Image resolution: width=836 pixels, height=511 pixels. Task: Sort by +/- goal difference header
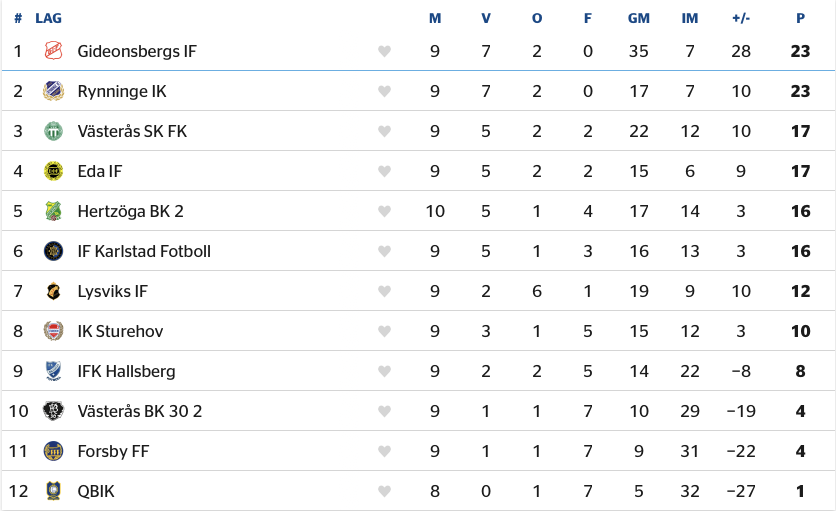(741, 18)
